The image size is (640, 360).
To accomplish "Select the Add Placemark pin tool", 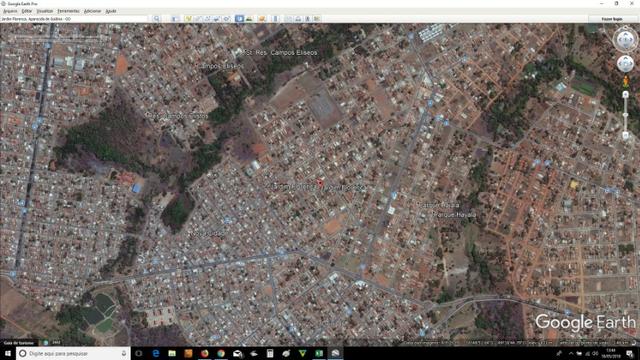I will click(188, 19).
